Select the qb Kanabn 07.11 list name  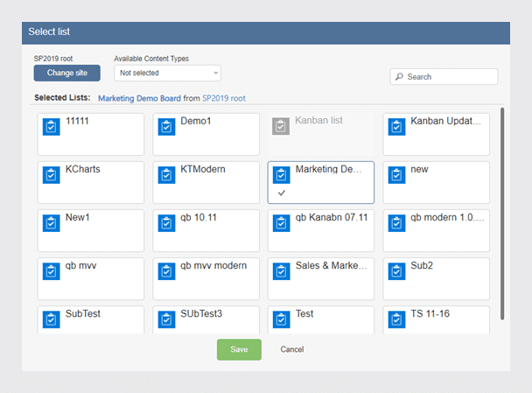(332, 218)
